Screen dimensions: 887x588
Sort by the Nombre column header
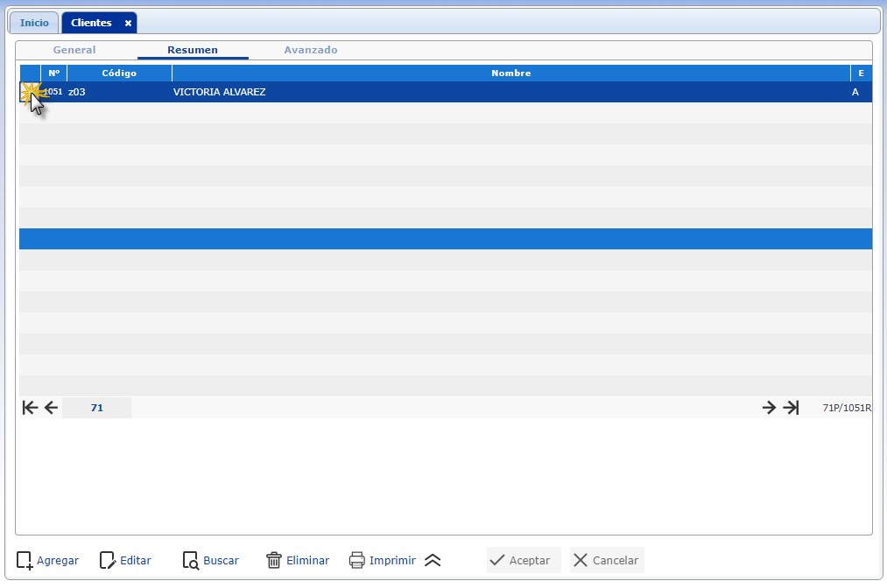511,73
